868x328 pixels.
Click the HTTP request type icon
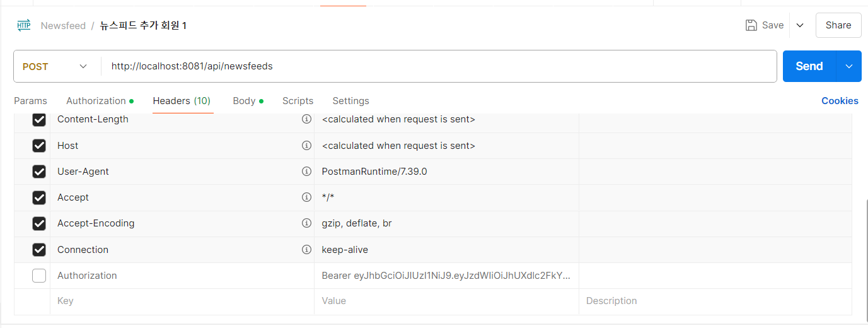point(24,25)
